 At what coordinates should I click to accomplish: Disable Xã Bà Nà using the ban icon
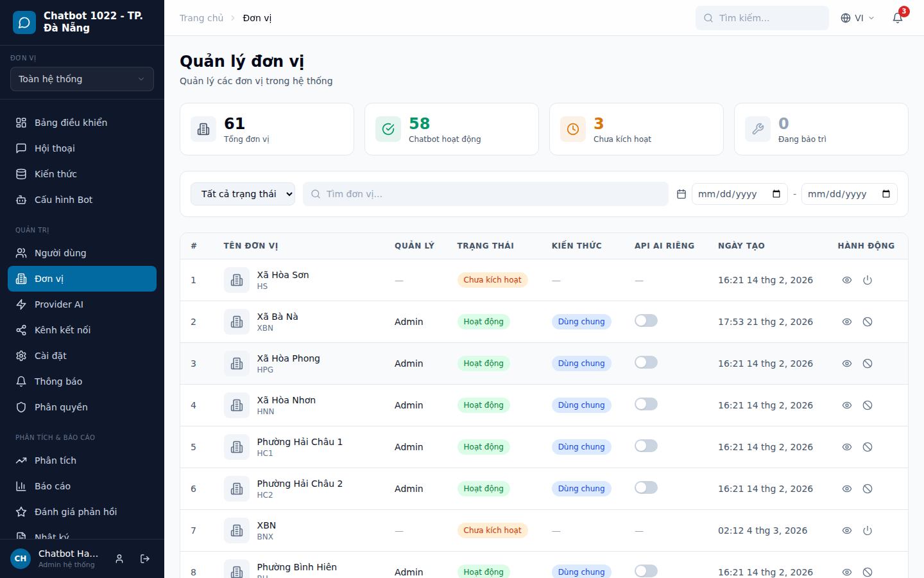pos(868,322)
